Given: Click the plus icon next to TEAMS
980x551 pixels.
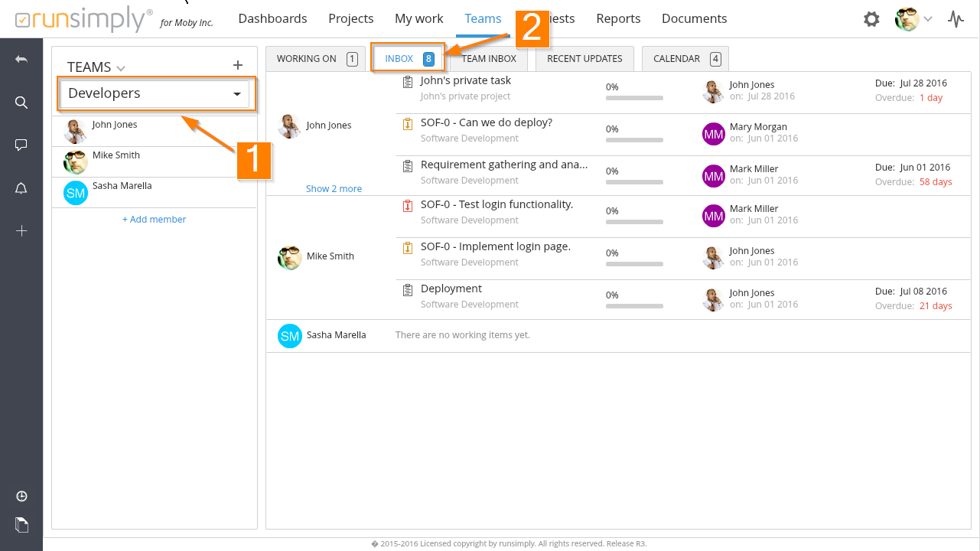Looking at the screenshot, I should pyautogui.click(x=237, y=66).
